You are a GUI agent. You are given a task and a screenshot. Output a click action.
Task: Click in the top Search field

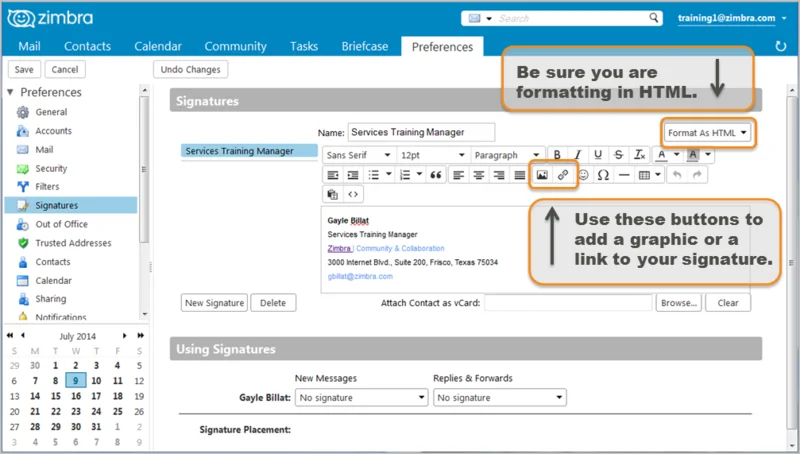[570, 18]
